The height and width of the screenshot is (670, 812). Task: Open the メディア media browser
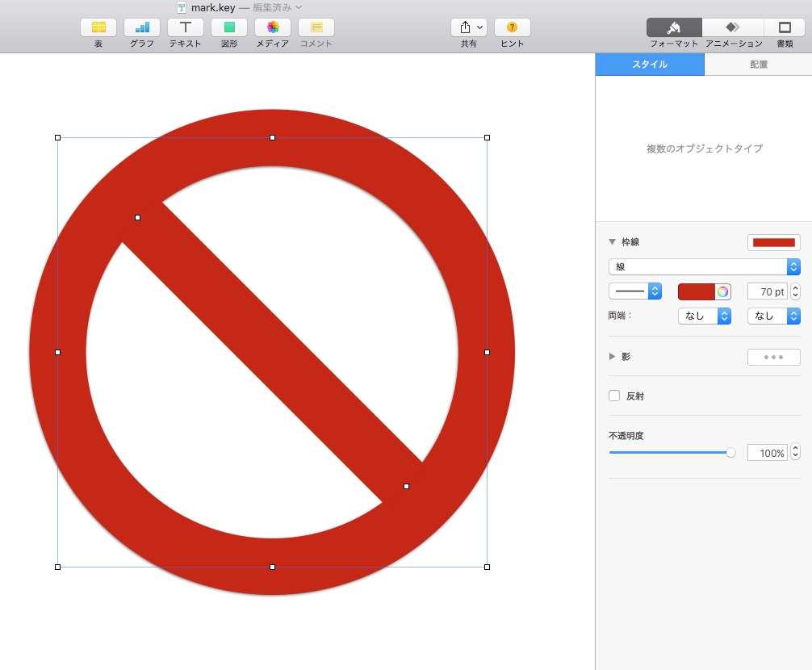point(273,27)
